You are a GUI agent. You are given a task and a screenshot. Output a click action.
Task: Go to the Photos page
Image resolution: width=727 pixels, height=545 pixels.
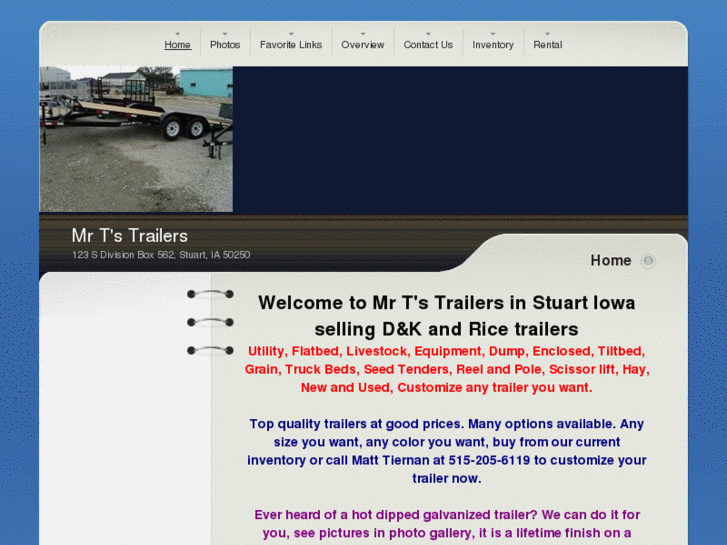click(225, 45)
